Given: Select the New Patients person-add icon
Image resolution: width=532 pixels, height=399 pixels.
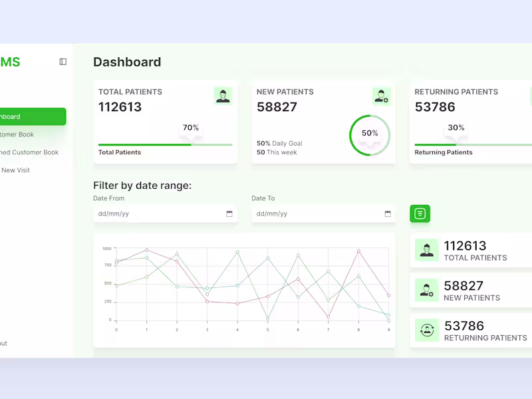Looking at the screenshot, I should tap(381, 96).
